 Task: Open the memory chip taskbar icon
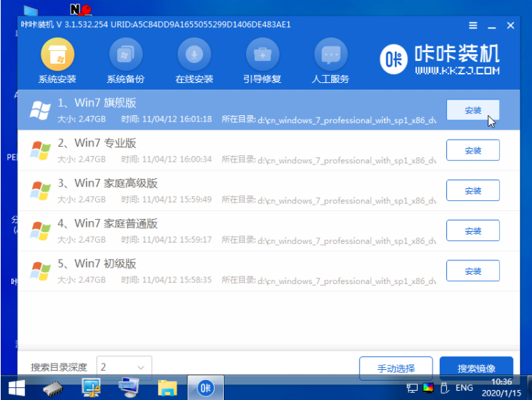click(x=53, y=389)
